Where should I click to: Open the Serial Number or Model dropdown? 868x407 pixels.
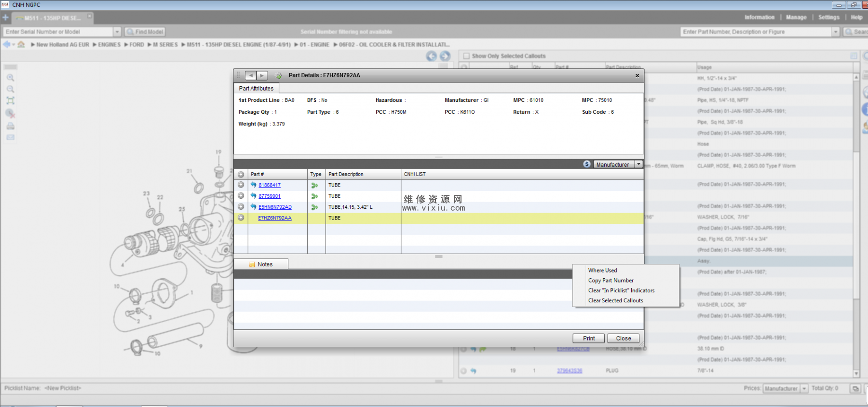117,32
